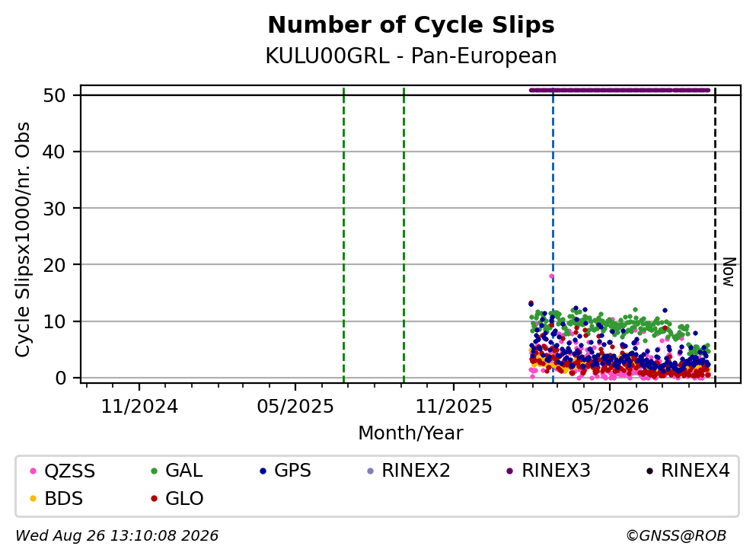Image resolution: width=756 pixels, height=559 pixels.
Task: Click the GPS blue legend marker
Action: (263, 471)
